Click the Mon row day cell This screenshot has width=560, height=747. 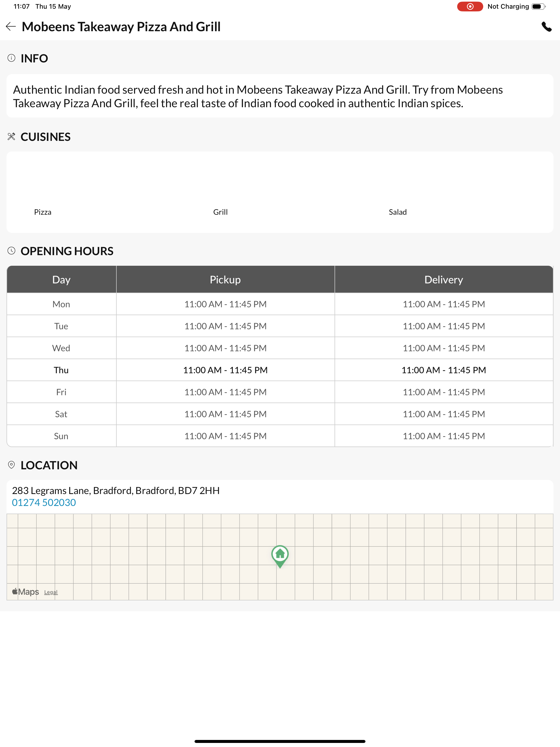pos(61,304)
